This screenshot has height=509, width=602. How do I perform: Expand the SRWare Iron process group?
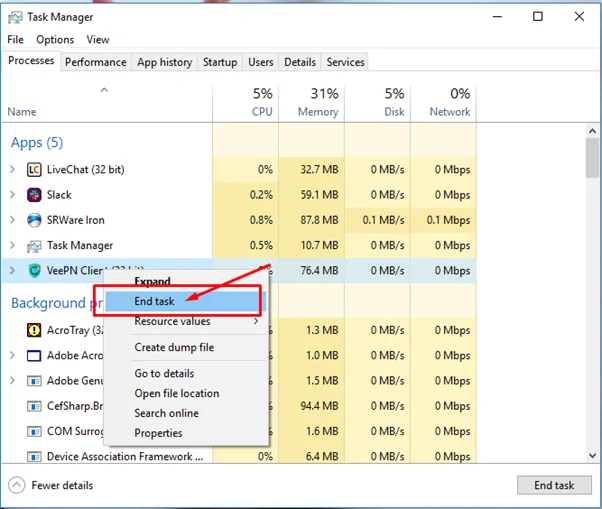[x=12, y=220]
